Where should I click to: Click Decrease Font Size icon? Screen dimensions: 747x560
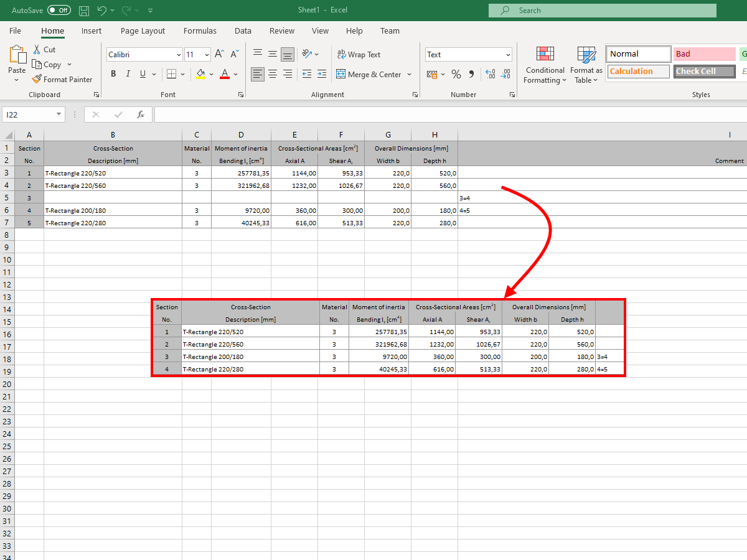[x=235, y=55]
